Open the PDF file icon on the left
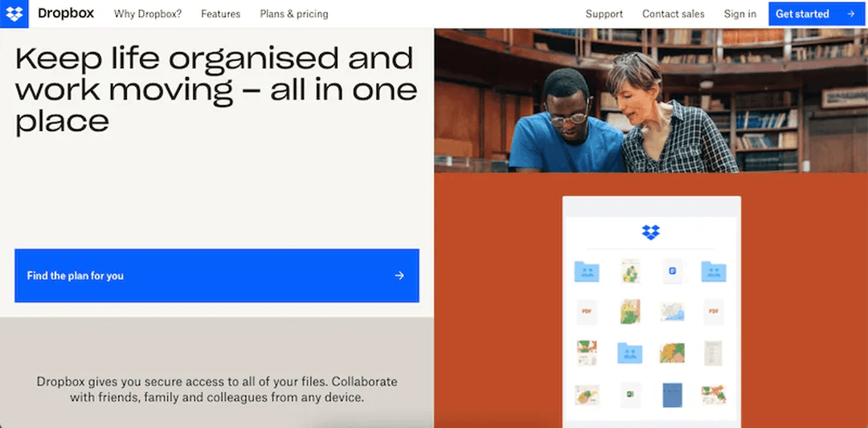868x428 pixels. (x=587, y=312)
